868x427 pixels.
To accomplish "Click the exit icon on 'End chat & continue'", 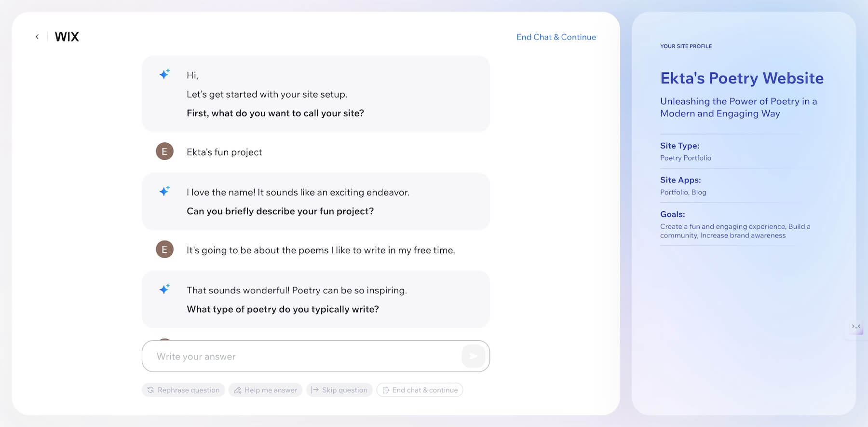I will [386, 390].
